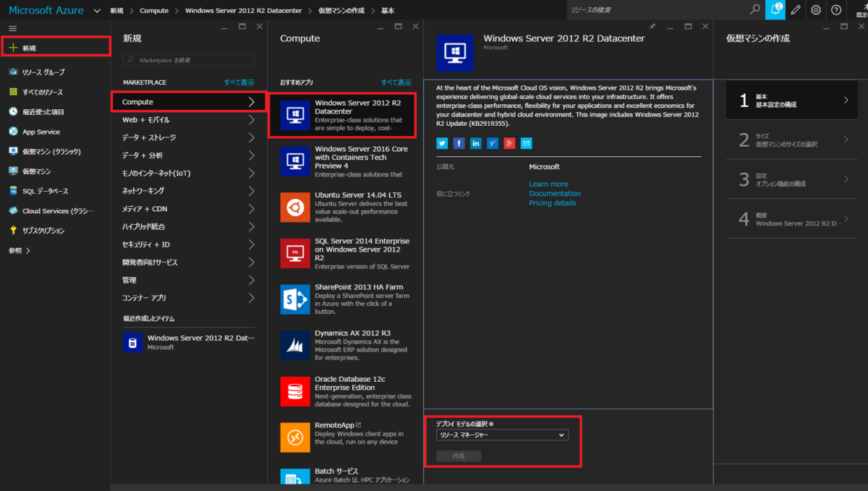Open ネットワーキング category

pos(189,191)
